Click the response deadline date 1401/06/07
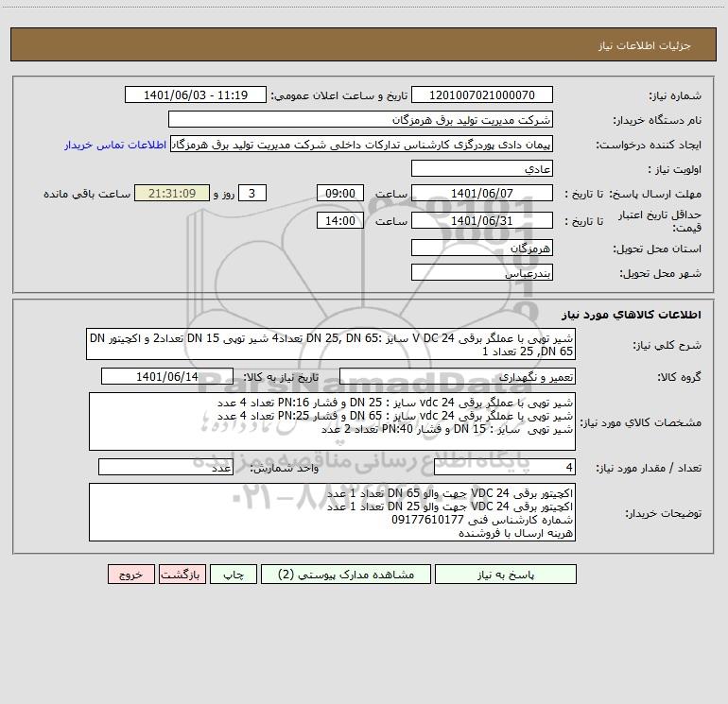The image size is (728, 704). pyautogui.click(x=482, y=193)
